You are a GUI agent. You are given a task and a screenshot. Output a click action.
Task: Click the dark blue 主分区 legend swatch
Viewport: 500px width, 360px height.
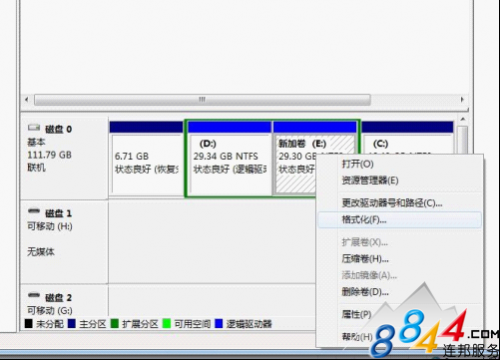click(72, 323)
